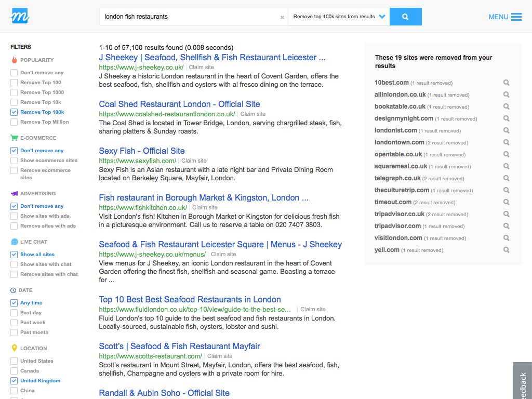Click Claim site beside fishkitchen.co.uk
532x399 pixels.
(205, 208)
